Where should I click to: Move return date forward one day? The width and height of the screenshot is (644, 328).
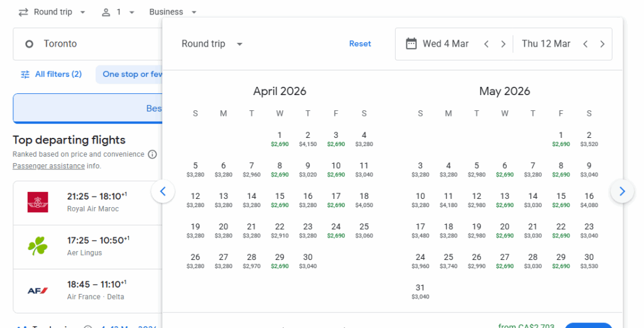pyautogui.click(x=602, y=45)
